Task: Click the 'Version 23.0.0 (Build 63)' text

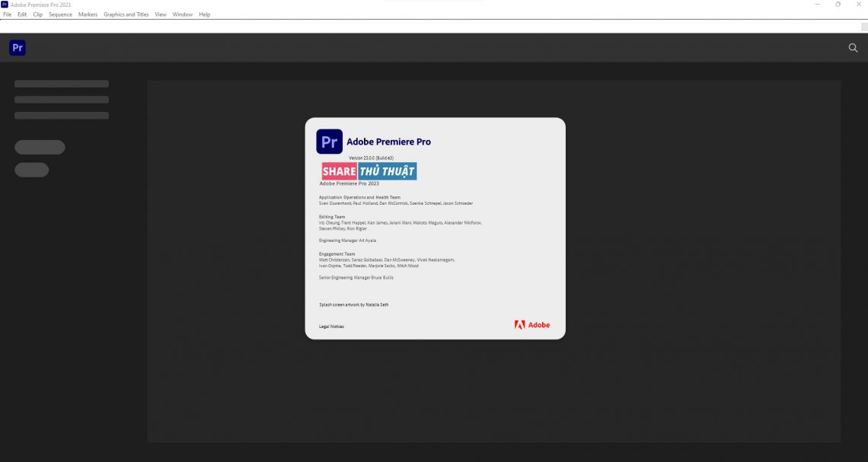Action: pos(371,158)
